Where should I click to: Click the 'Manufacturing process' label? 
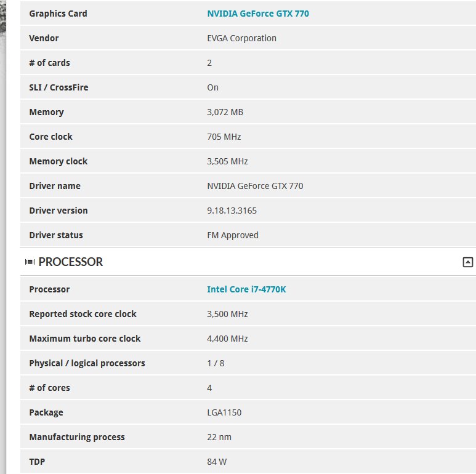tap(77, 437)
